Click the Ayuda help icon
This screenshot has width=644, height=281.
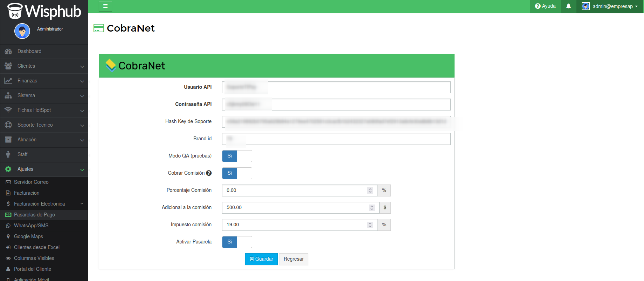click(x=538, y=6)
